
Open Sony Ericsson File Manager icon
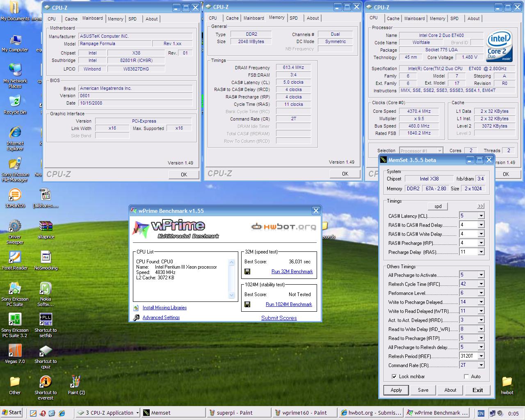pyautogui.click(x=15, y=169)
